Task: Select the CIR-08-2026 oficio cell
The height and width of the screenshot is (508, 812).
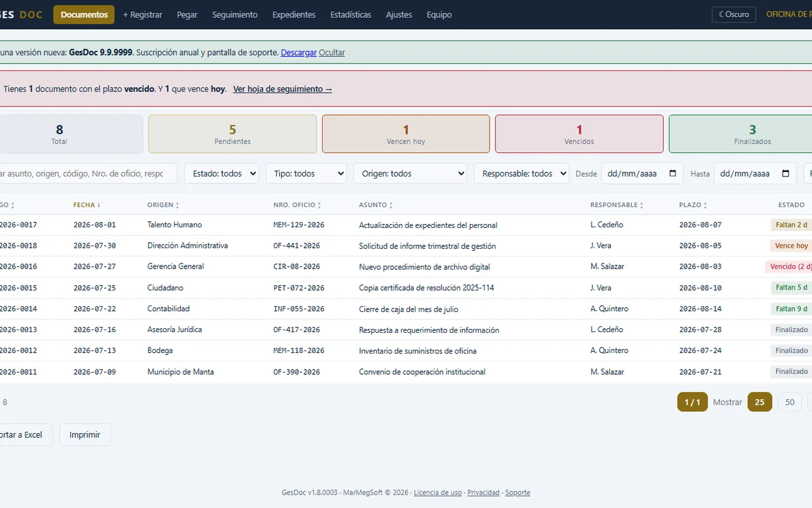Action: pos(297,267)
